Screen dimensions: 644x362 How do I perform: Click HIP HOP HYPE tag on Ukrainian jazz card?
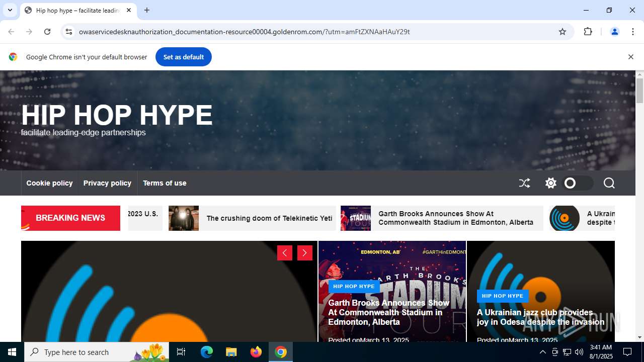[503, 296]
